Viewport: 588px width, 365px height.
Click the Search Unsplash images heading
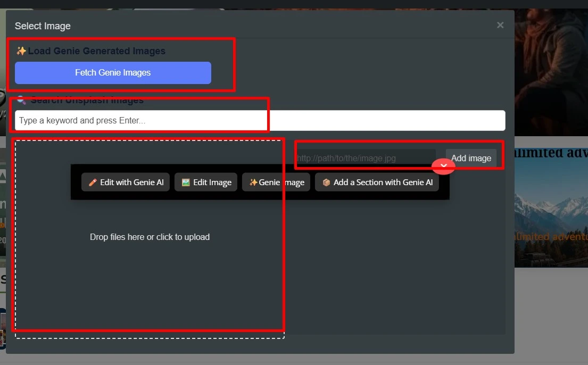pos(87,100)
